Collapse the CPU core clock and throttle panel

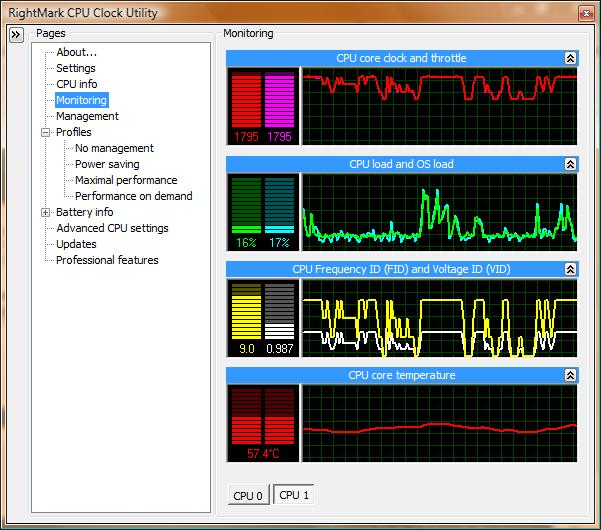(570, 58)
